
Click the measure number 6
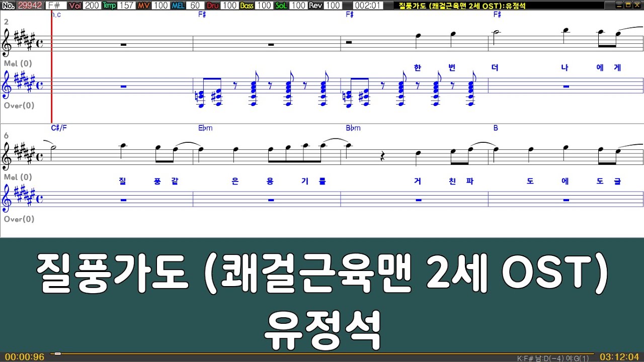pyautogui.click(x=6, y=136)
